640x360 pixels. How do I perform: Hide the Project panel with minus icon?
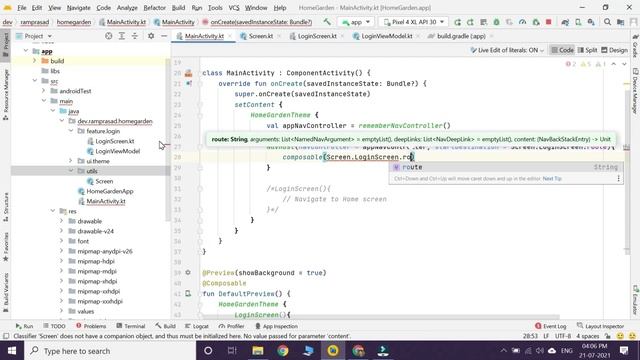(164, 36)
